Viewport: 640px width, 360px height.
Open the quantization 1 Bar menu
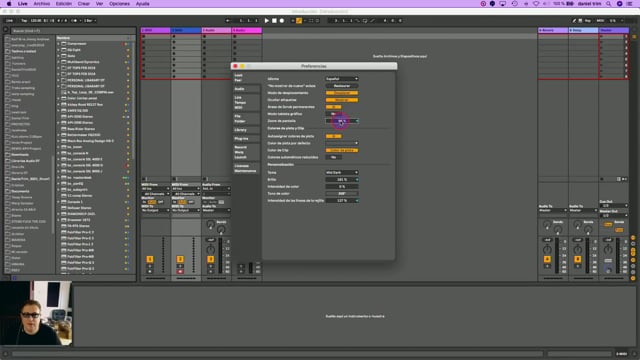90,20
